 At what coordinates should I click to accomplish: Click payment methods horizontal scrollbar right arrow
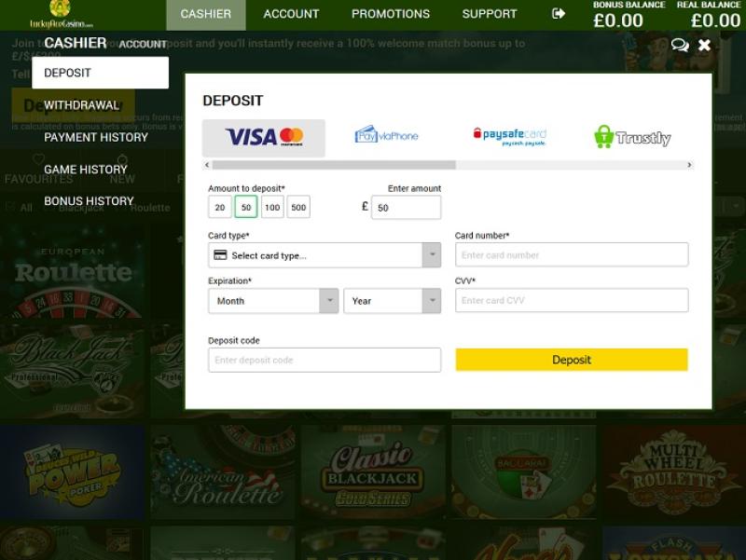point(689,165)
